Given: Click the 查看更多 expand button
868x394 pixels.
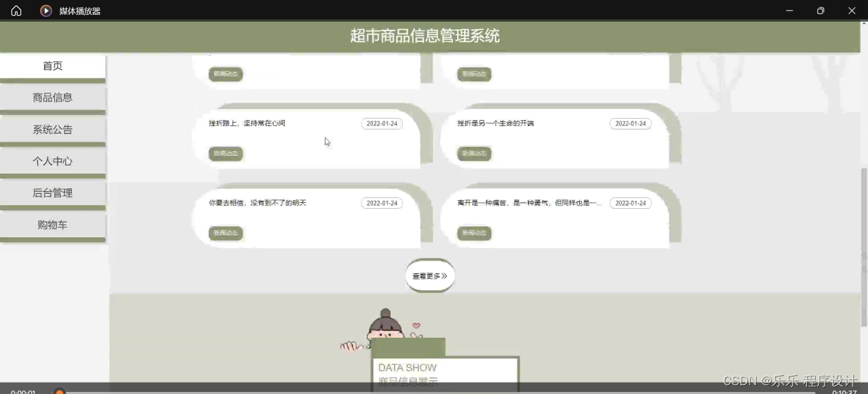Looking at the screenshot, I should 429,276.
